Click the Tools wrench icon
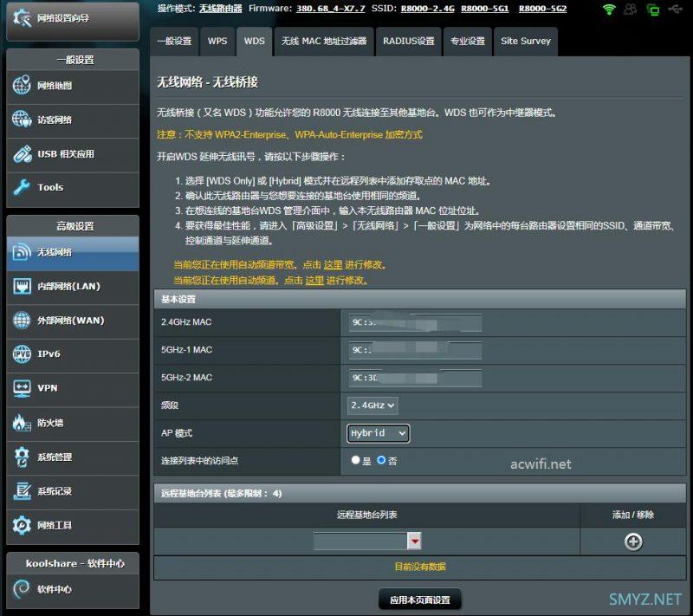Viewport: 693px width, 616px height. click(x=22, y=187)
